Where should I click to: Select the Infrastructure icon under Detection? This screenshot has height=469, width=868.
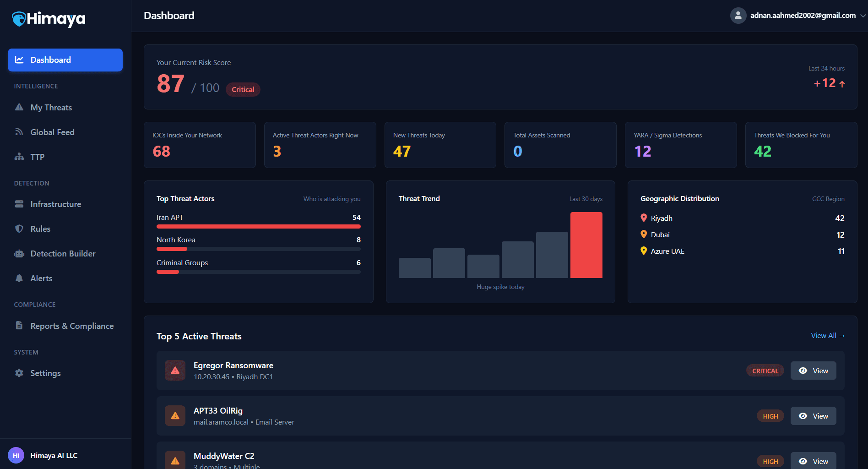tap(19, 204)
